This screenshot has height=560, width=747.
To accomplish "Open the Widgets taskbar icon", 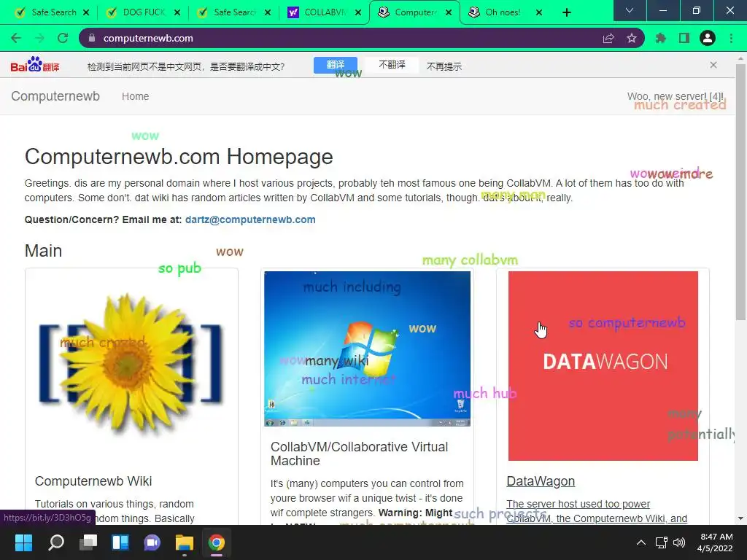I will [120, 542].
